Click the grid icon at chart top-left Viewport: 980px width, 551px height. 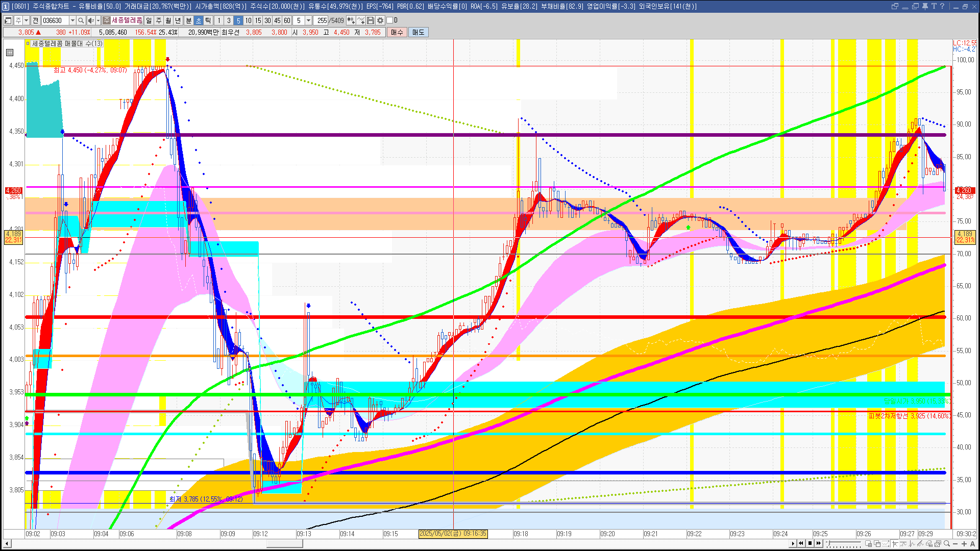coord(10,53)
